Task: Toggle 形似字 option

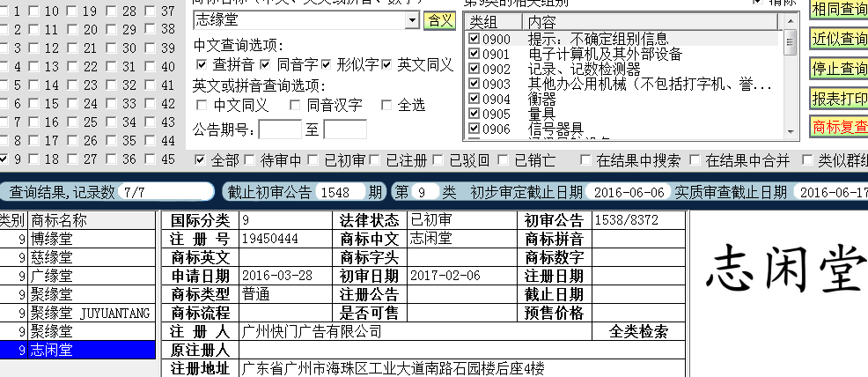Action: click(x=326, y=65)
